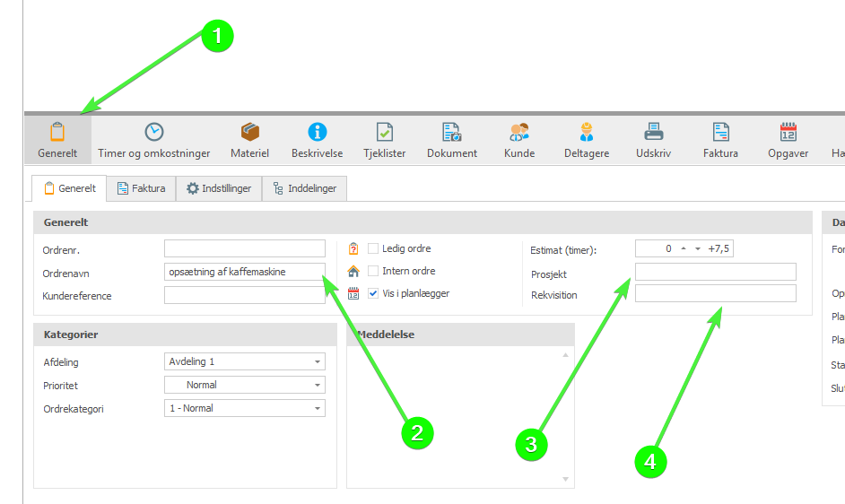Open the Faktura invoice toolbar icon
845x504 pixels.
720,132
